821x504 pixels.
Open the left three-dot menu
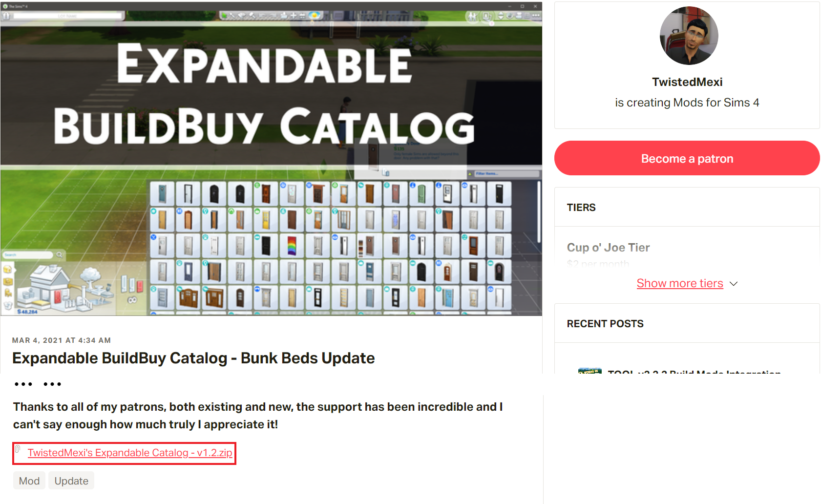pos(23,384)
